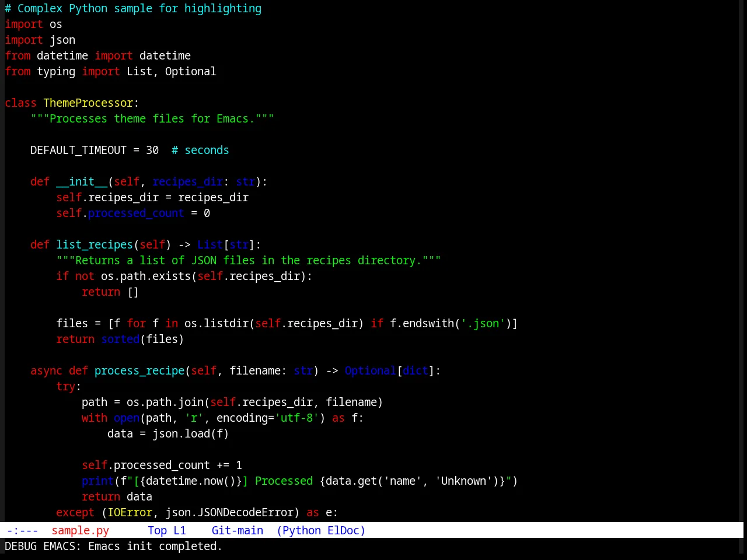Click the 'open' builtin in the with statement

click(x=127, y=418)
